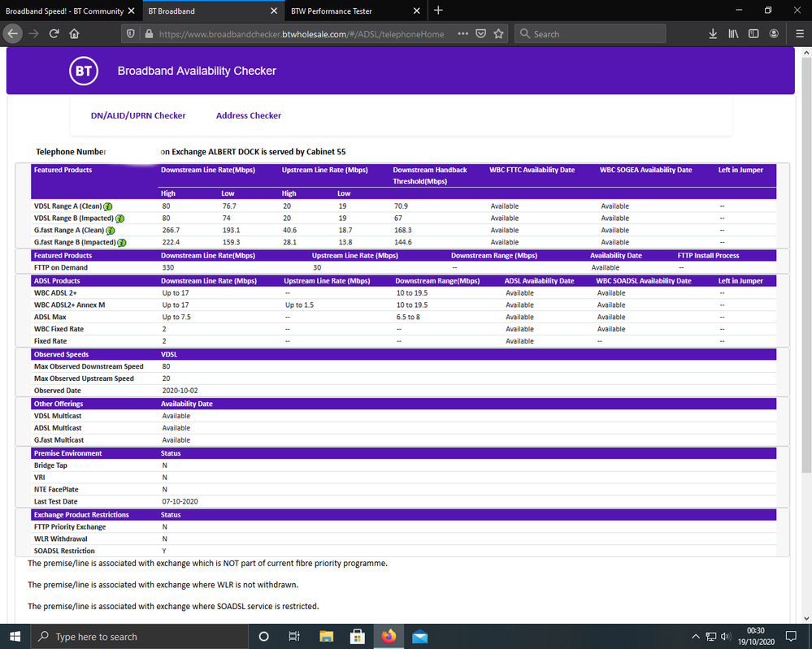
Task: Bookmark this page with the star icon
Action: coord(498,34)
